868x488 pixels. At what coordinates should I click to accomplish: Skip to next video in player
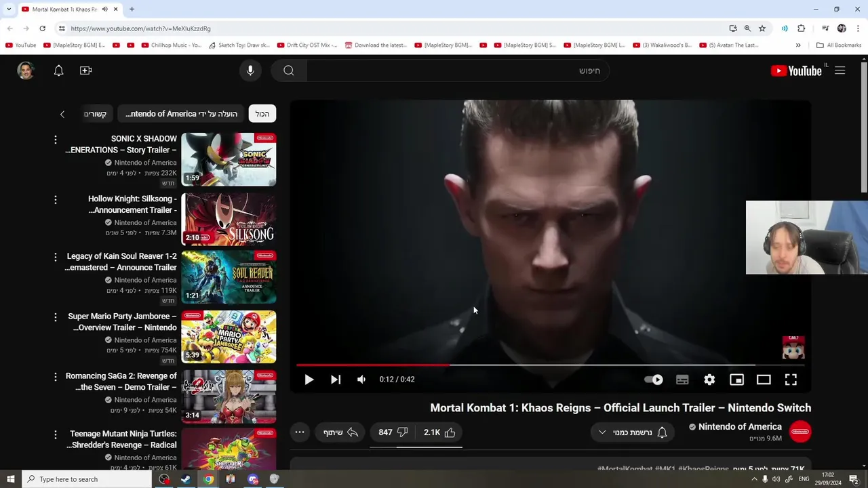(x=336, y=380)
